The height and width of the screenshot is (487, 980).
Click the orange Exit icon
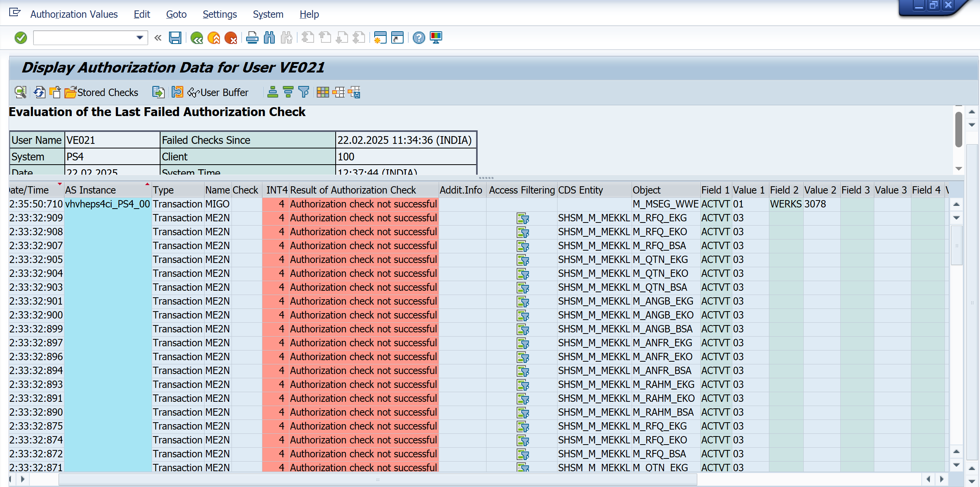pos(214,38)
